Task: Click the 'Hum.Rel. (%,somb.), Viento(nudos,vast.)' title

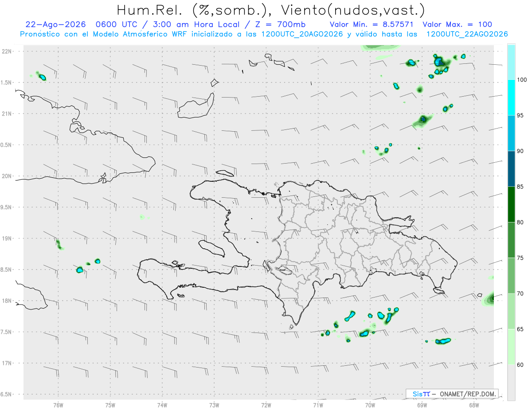Action: tap(270, 10)
